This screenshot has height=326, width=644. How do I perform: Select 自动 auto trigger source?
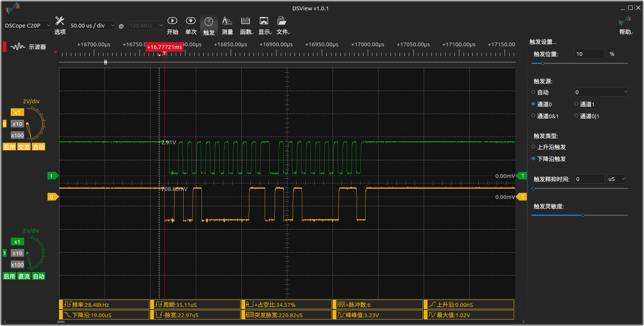click(540, 92)
